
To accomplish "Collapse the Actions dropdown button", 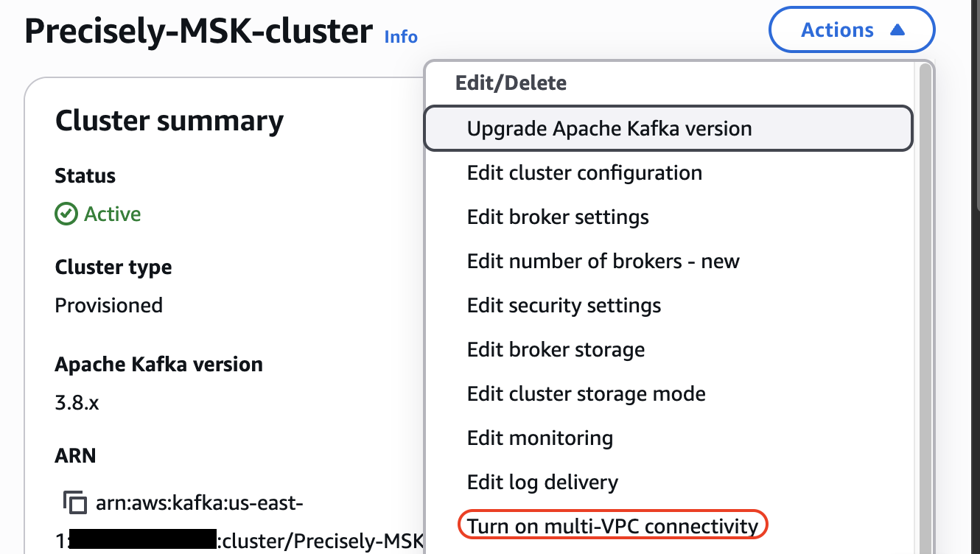I will [x=852, y=30].
